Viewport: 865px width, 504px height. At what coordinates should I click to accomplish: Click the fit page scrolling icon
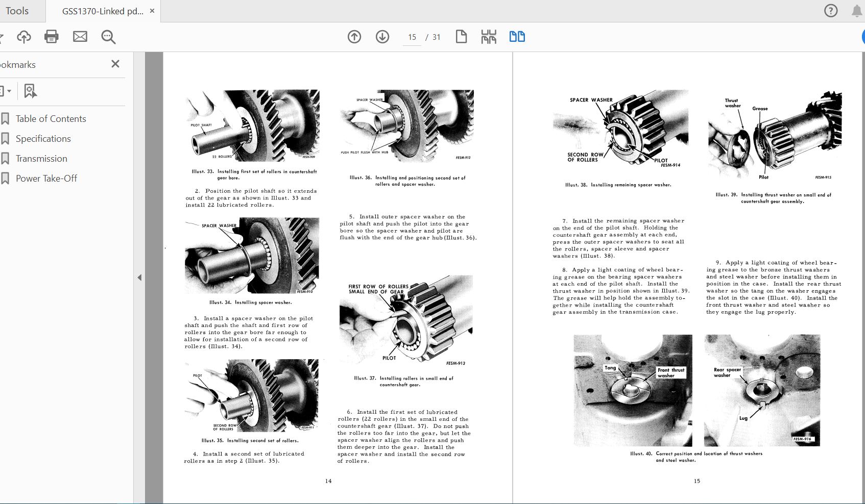[x=489, y=37]
